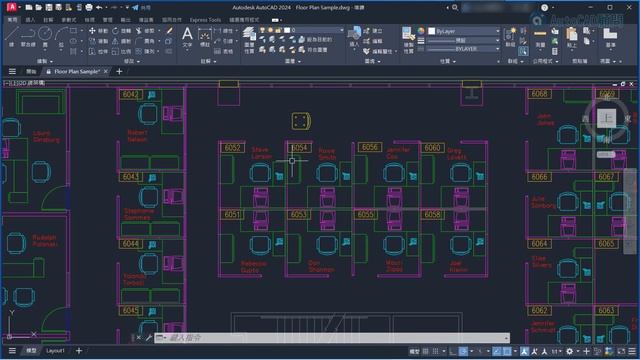
Task: Click the Share button in title bar
Action: point(141,7)
